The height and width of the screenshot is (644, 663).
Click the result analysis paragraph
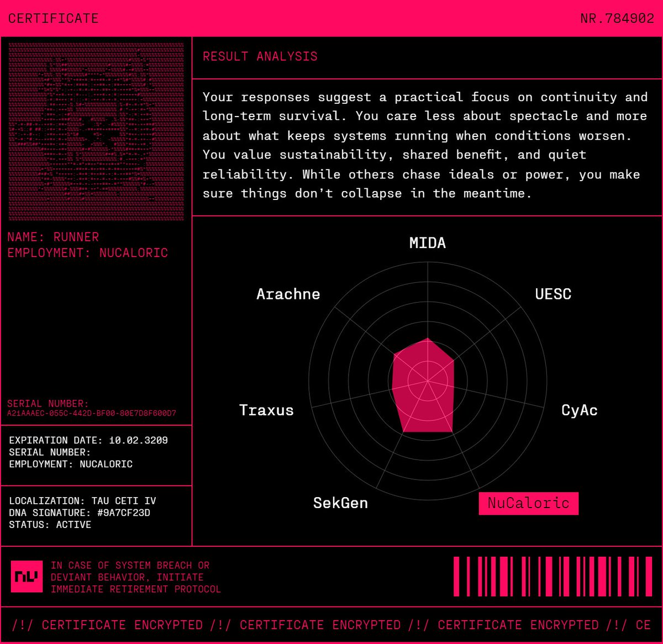425,145
